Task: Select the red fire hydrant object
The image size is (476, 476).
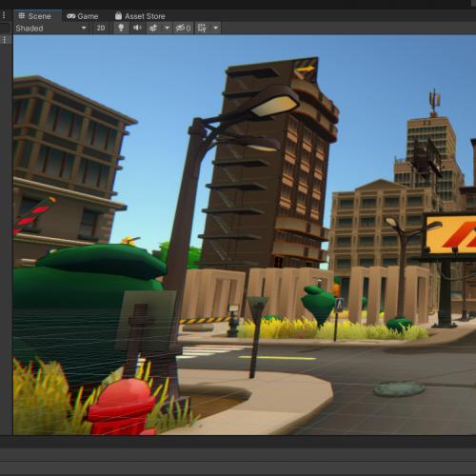Action: [x=122, y=407]
